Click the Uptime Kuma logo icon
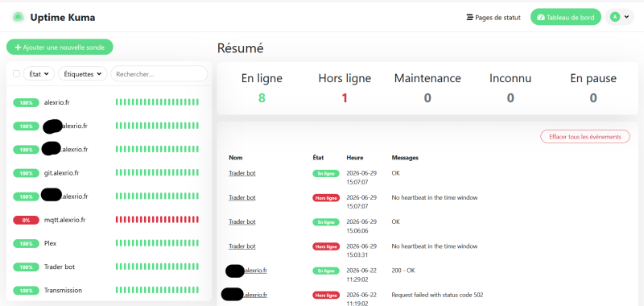 (x=18, y=17)
